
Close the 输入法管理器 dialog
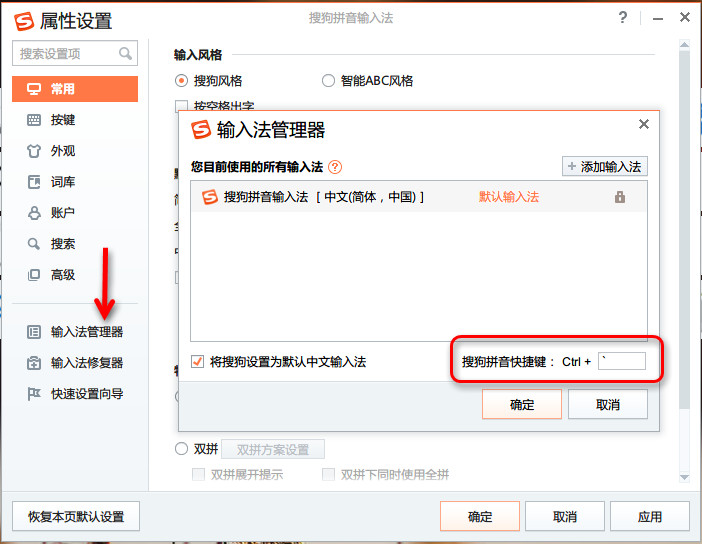point(643,125)
